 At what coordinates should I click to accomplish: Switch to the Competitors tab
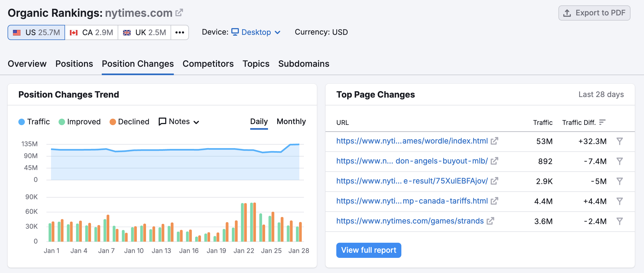tap(208, 64)
